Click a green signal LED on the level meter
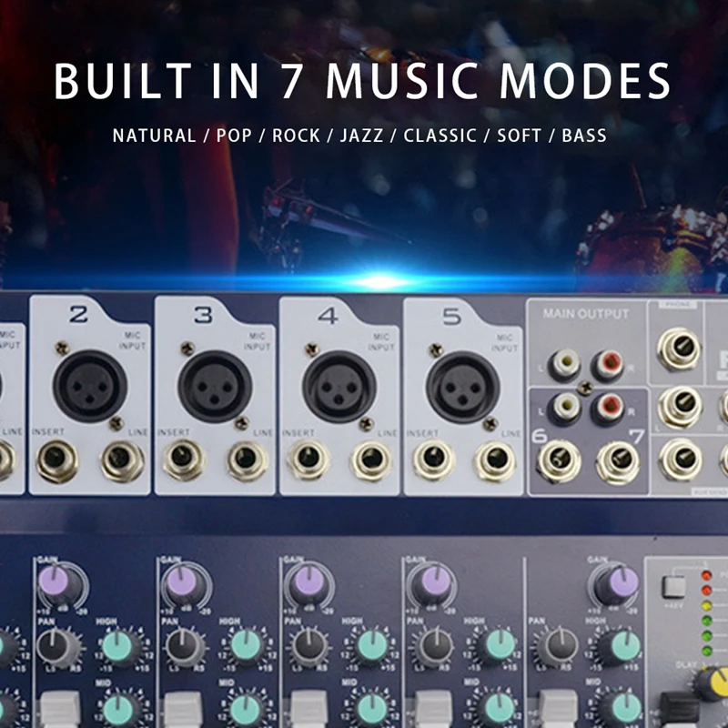Screen dimensions: 728x728 click(705, 636)
